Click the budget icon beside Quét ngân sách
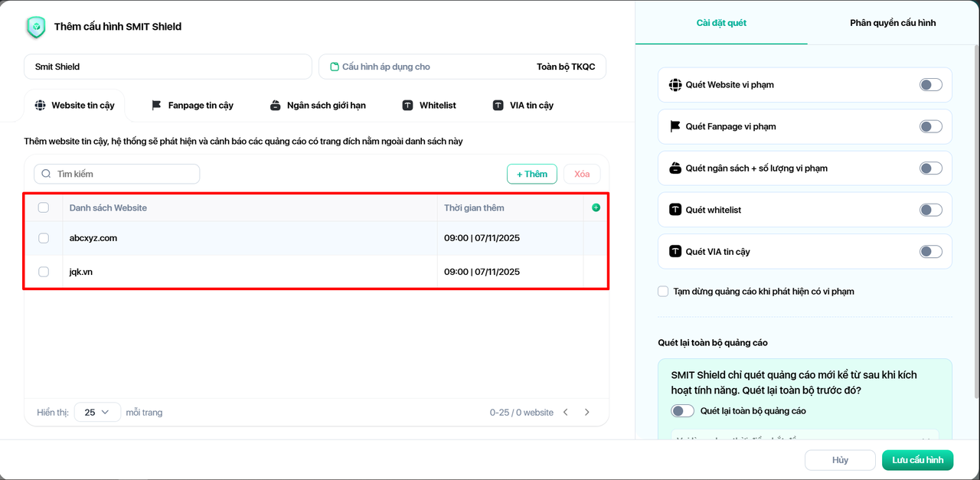 675,168
